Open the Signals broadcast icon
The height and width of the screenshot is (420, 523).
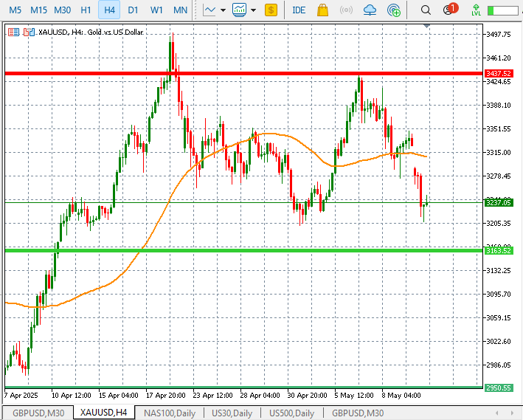[x=346, y=10]
